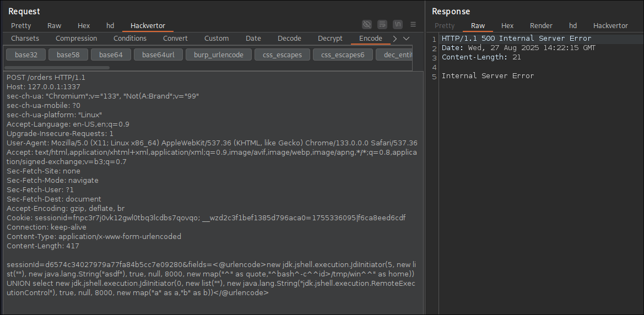Insert base32 encode tag

point(26,55)
